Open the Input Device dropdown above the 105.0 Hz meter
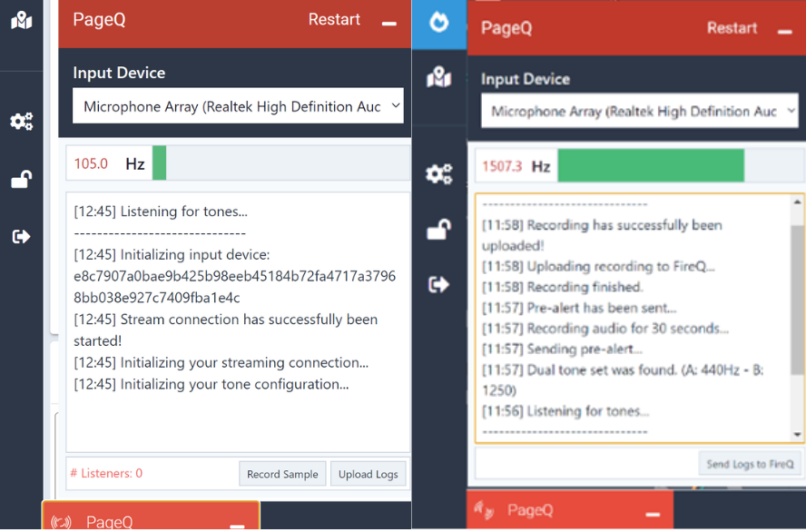This screenshot has height=532, width=806. [238, 106]
